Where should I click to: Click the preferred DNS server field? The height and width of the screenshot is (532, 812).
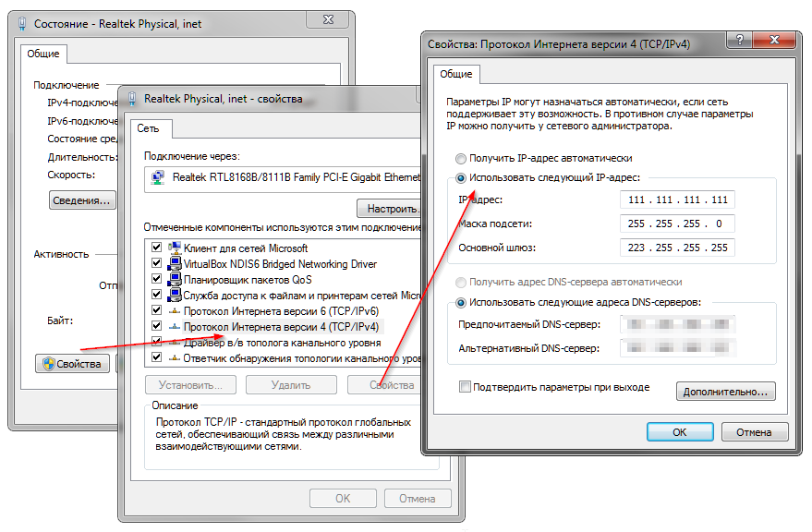[677, 325]
